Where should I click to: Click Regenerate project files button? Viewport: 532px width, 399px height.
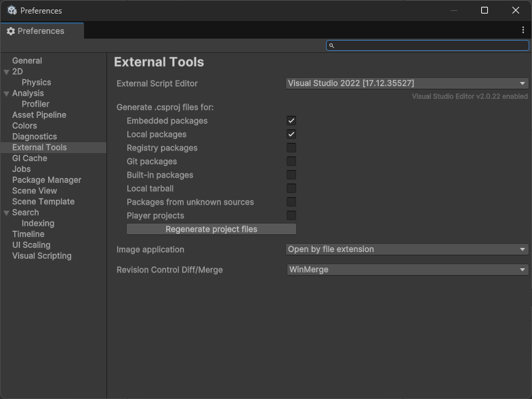[211, 229]
